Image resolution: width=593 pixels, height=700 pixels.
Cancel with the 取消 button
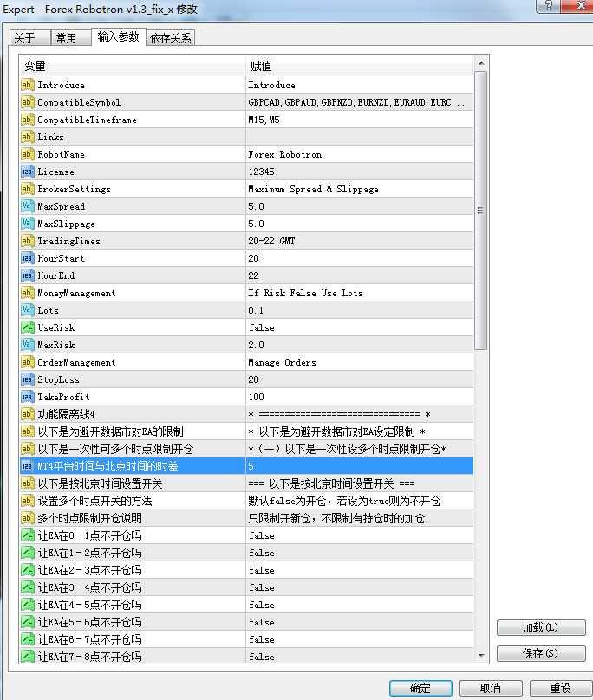[491, 688]
